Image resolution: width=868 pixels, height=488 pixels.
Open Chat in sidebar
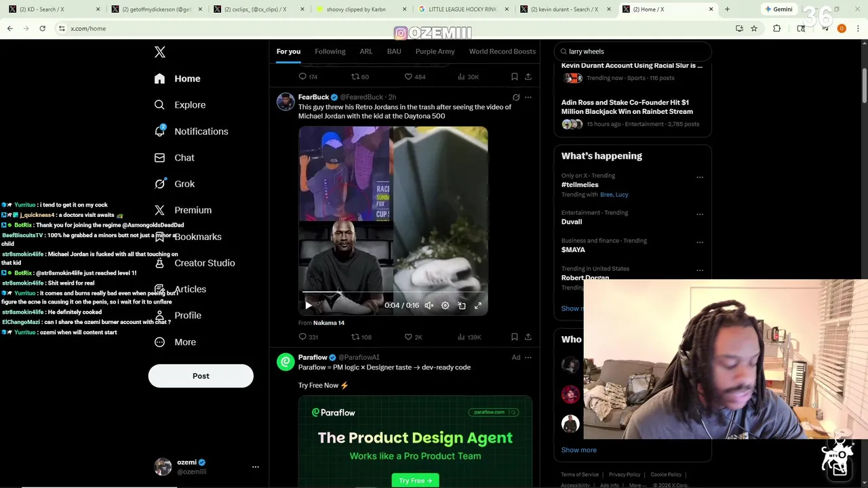click(x=174, y=157)
